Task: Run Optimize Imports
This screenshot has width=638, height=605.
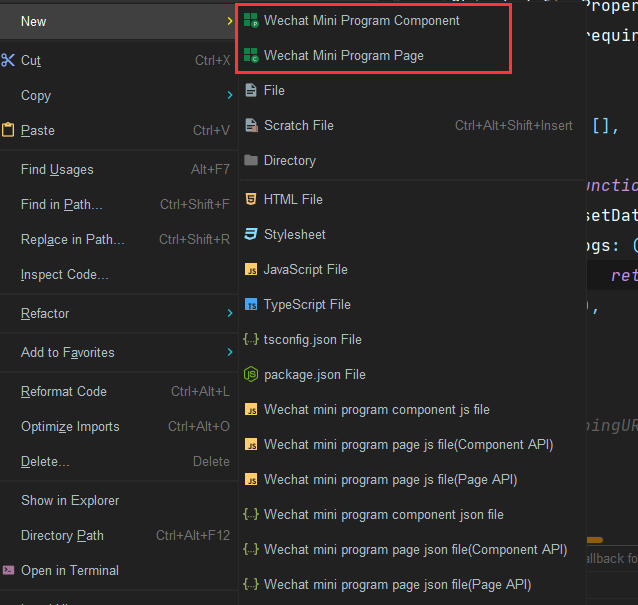Action: point(118,426)
